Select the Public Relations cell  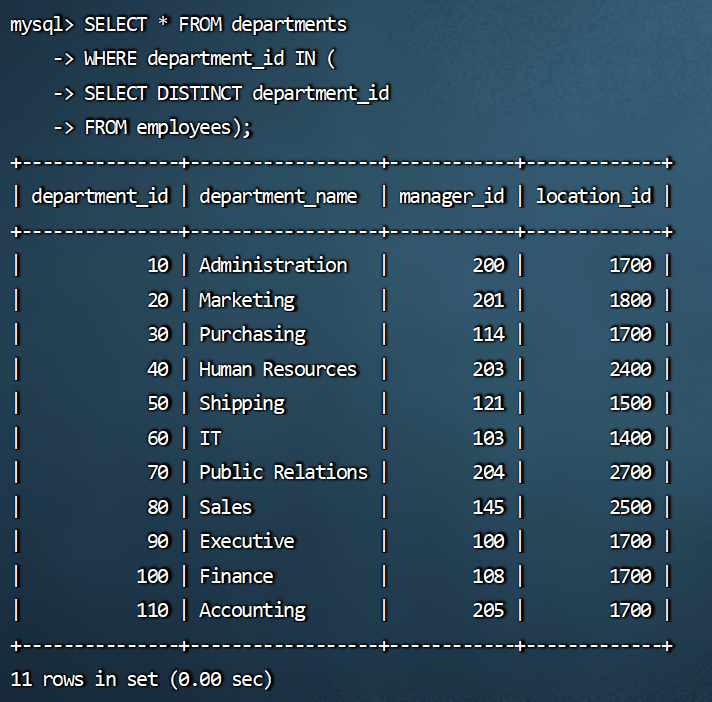point(283,472)
